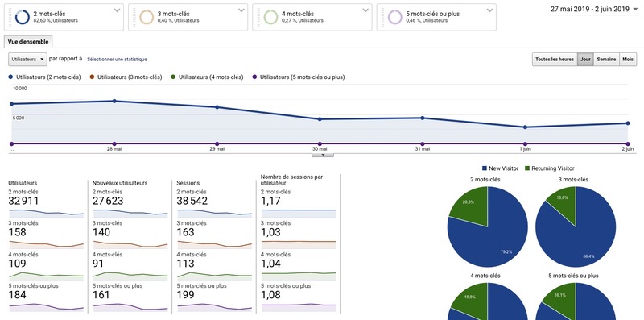Switch chart granularity to Jour

pyautogui.click(x=585, y=59)
